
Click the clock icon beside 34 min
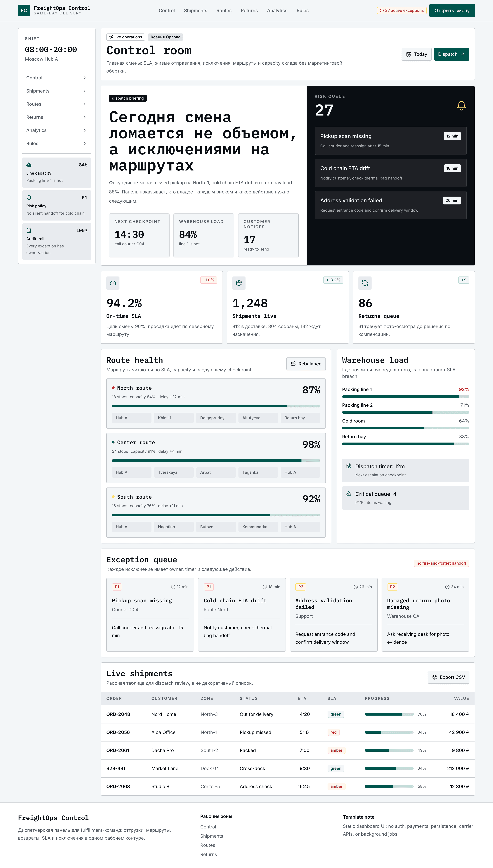coord(447,587)
